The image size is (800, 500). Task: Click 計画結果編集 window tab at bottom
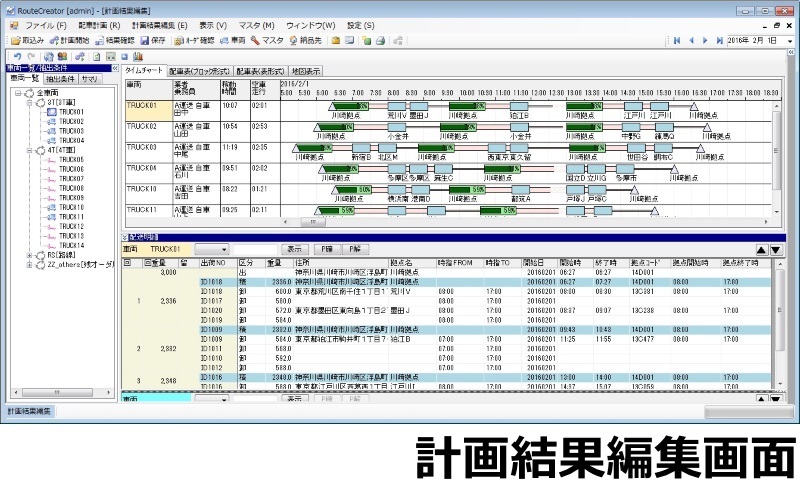tap(29, 411)
